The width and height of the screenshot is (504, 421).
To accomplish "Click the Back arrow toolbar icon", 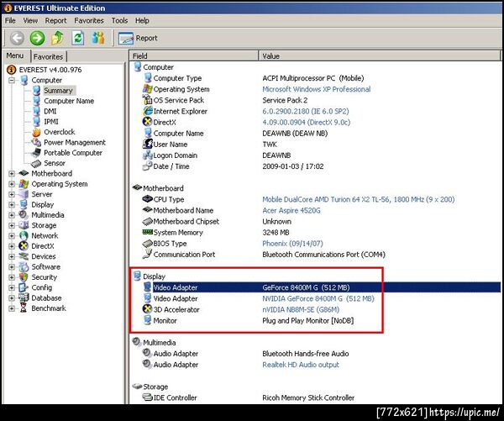I will (x=17, y=38).
